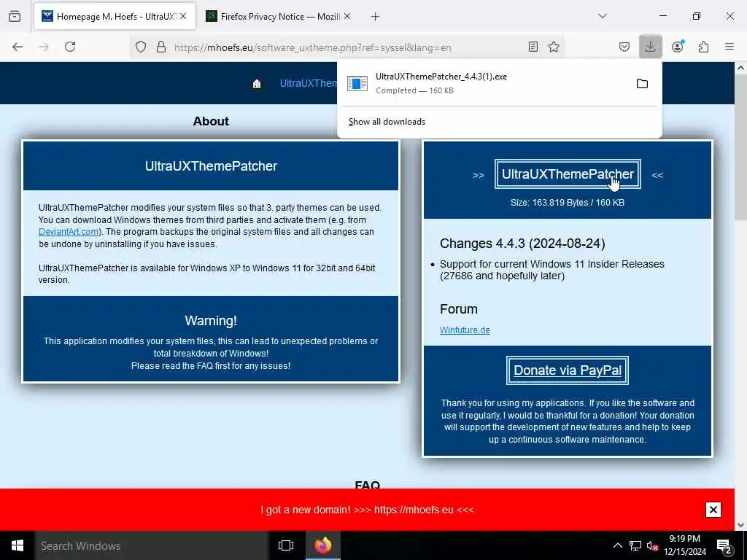Open extensions puzzle icon
The image size is (747, 560).
click(x=704, y=47)
